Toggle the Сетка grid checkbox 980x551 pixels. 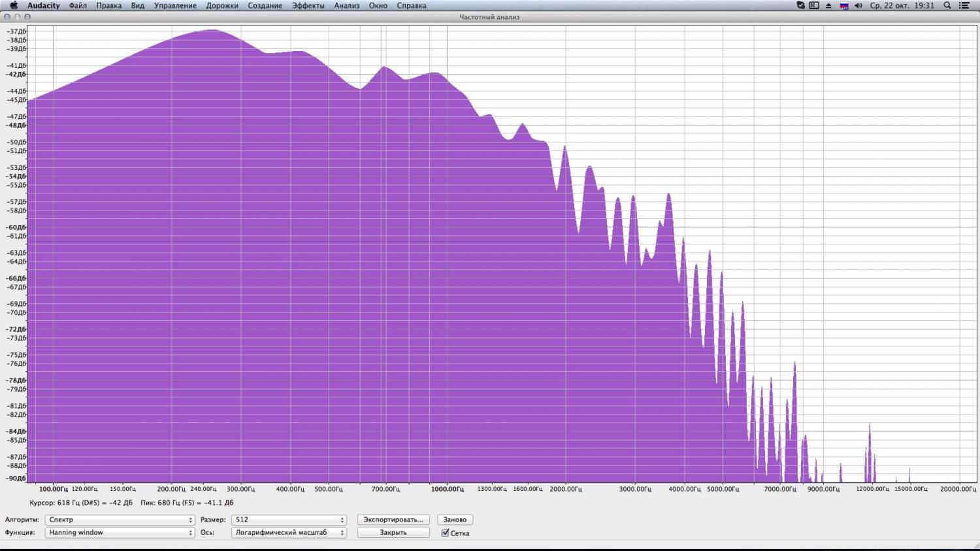(446, 533)
